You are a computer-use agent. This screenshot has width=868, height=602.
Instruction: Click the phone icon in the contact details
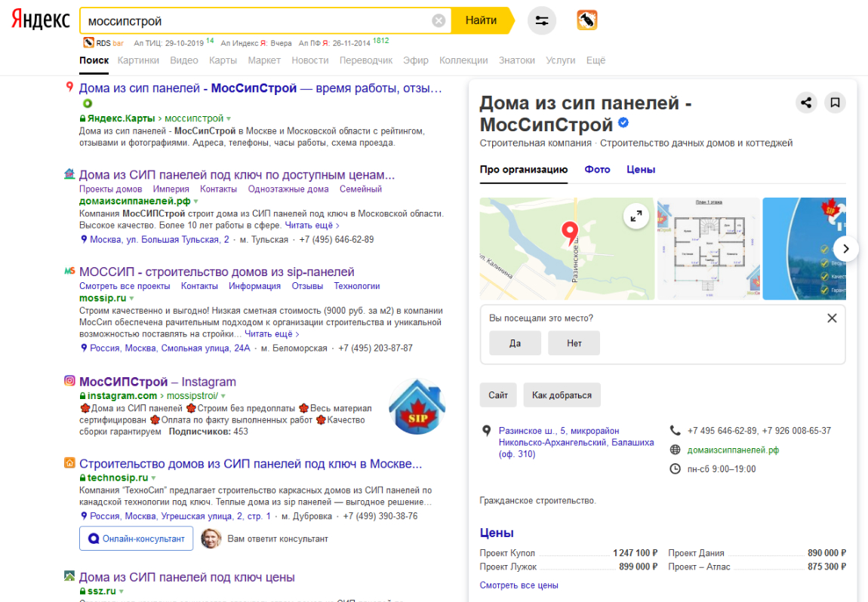coord(675,431)
